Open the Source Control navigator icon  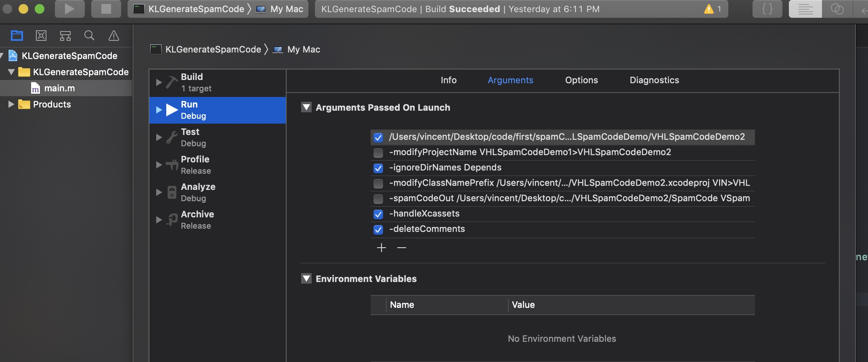coord(41,36)
